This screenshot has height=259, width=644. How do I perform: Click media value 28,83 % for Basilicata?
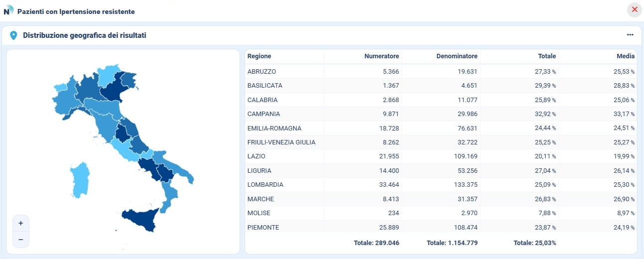[624, 86]
